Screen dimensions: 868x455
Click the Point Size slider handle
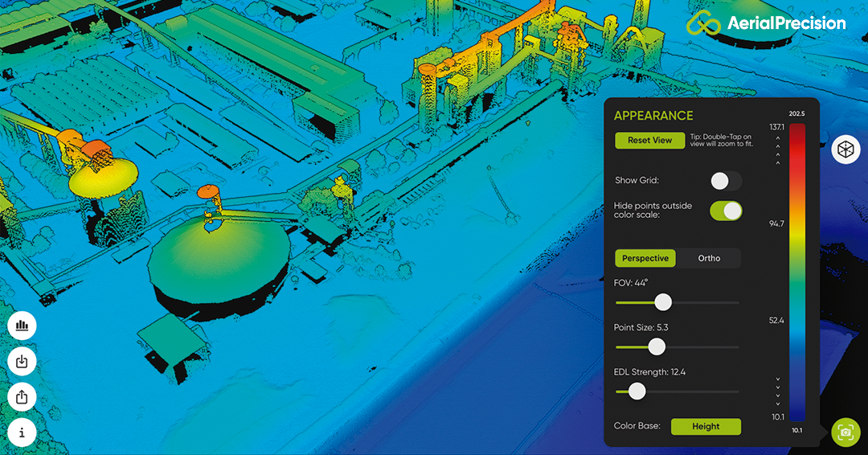click(x=657, y=347)
